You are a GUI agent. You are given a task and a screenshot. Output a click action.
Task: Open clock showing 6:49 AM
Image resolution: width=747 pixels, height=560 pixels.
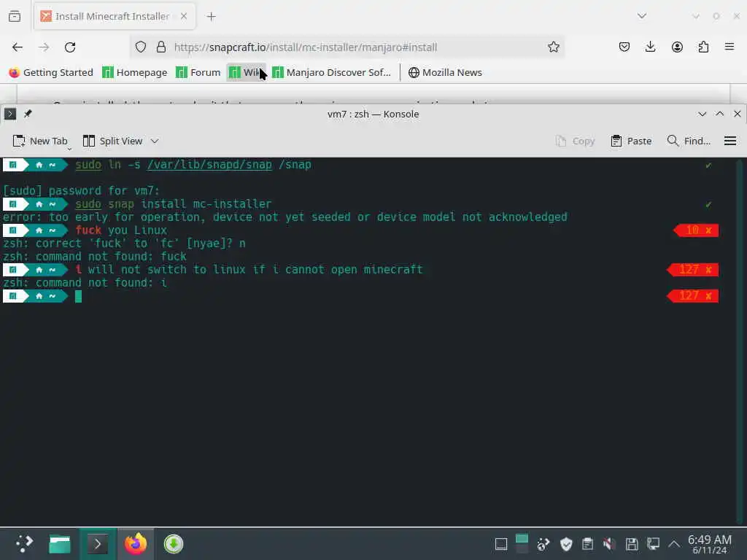(709, 544)
